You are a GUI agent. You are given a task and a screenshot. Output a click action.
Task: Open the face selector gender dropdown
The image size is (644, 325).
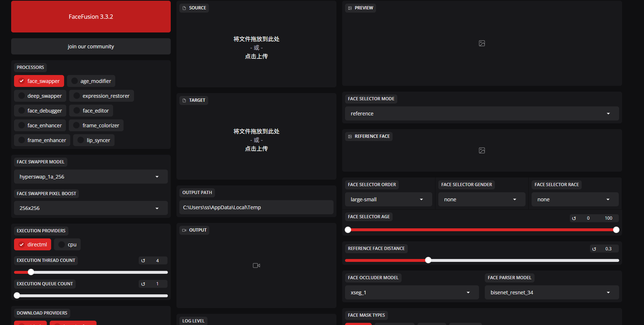point(482,199)
